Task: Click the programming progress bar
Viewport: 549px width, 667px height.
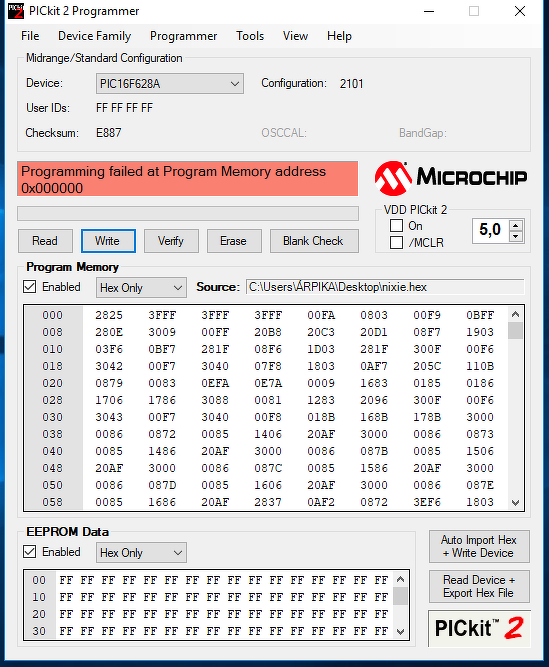Action: point(188,214)
